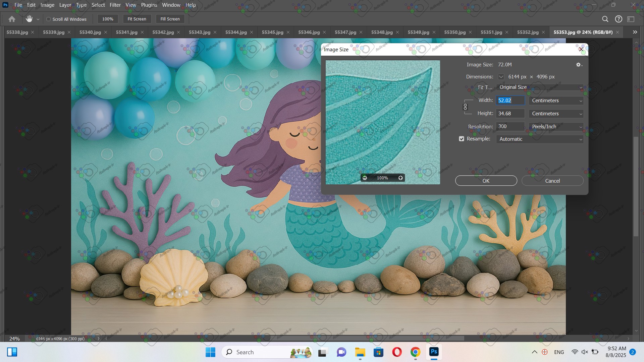The width and height of the screenshot is (644, 362).
Task: Open the Windows Start menu
Action: click(x=210, y=352)
